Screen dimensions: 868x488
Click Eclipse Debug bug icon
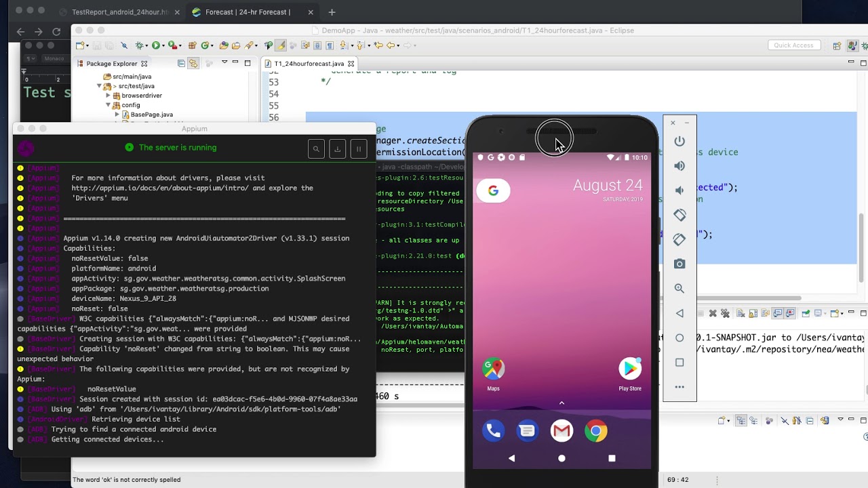(x=139, y=45)
